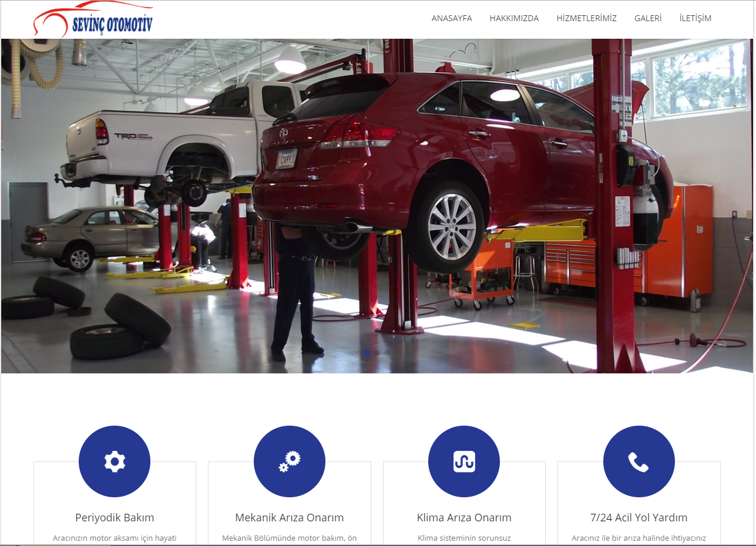Click the Periyodik Bakım heading
The image size is (756, 546).
(115, 518)
